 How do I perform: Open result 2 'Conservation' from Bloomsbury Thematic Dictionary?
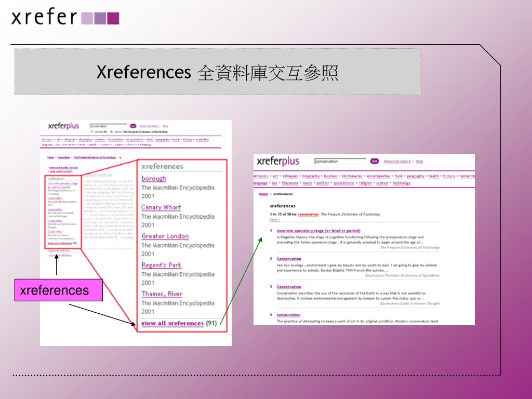[289, 259]
